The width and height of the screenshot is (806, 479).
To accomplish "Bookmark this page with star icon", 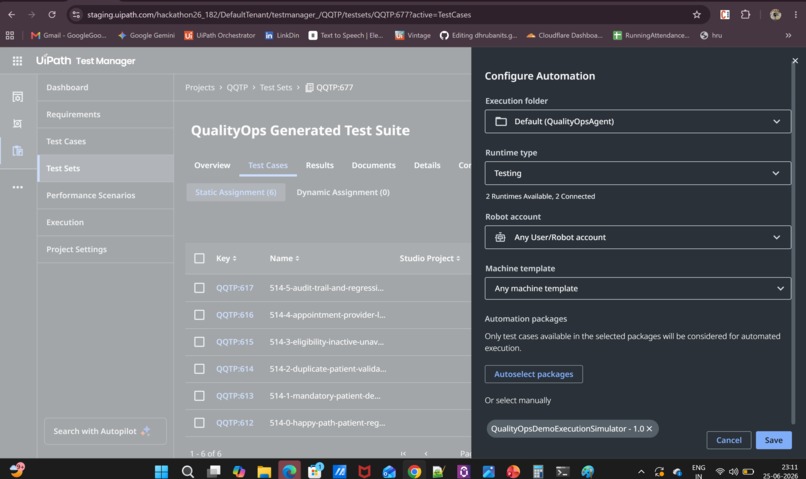I will tap(697, 14).
